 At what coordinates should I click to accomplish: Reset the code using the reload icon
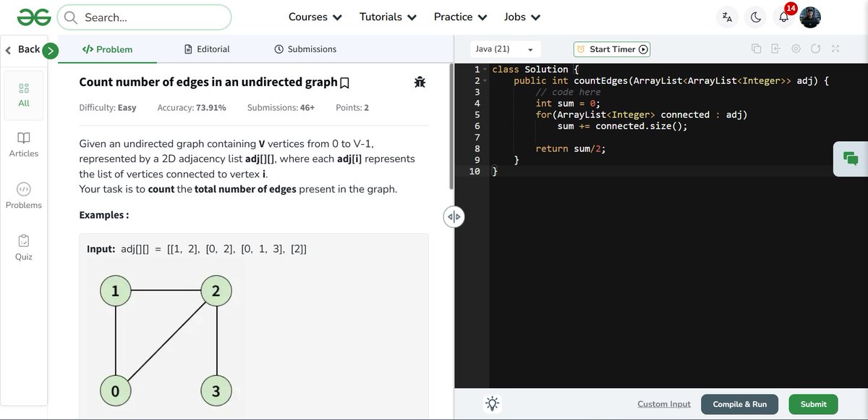pos(815,47)
